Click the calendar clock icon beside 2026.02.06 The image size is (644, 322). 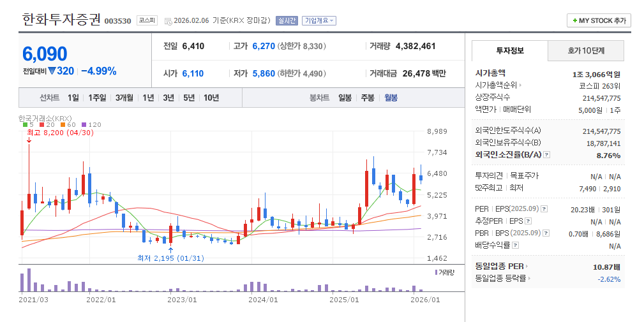click(x=168, y=21)
